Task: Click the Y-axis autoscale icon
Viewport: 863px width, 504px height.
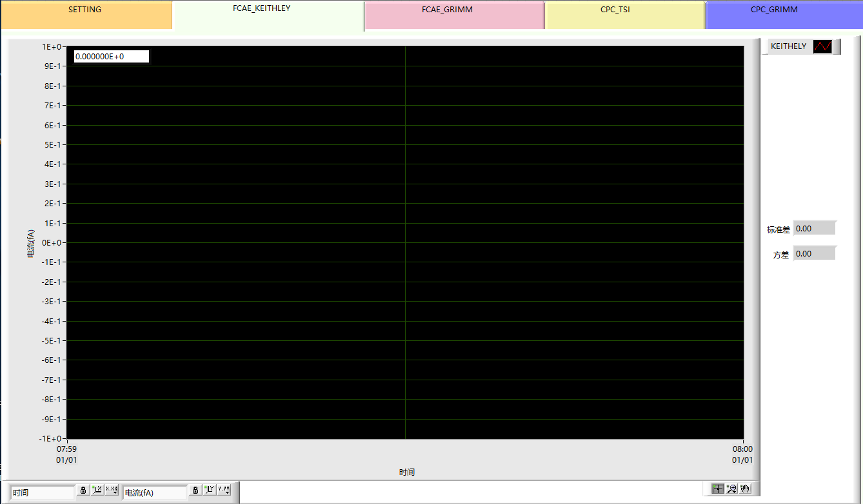Action: [210, 490]
